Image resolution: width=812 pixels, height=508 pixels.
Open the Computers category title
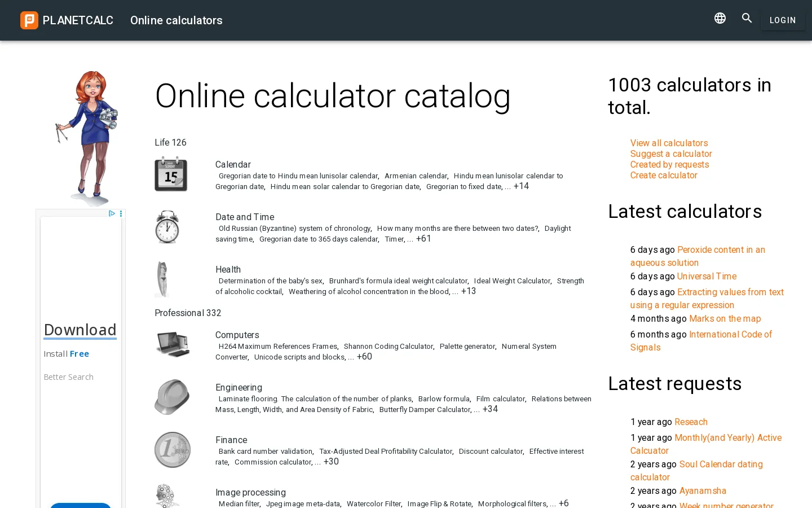tap(237, 335)
